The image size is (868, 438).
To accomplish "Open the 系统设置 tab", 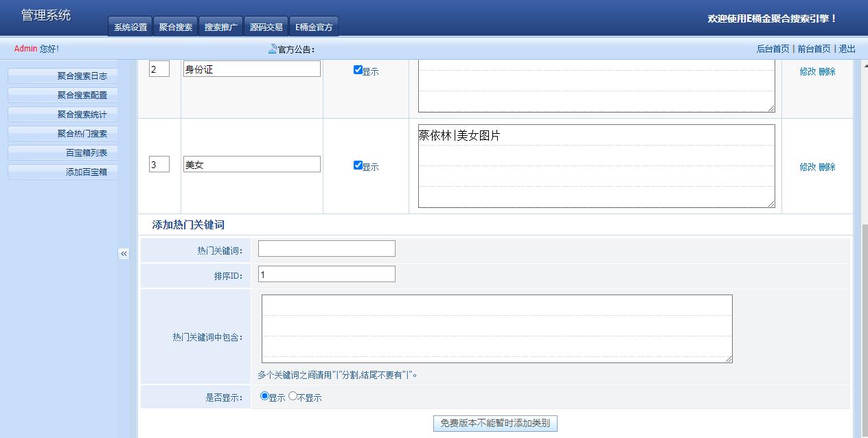I will tap(130, 27).
